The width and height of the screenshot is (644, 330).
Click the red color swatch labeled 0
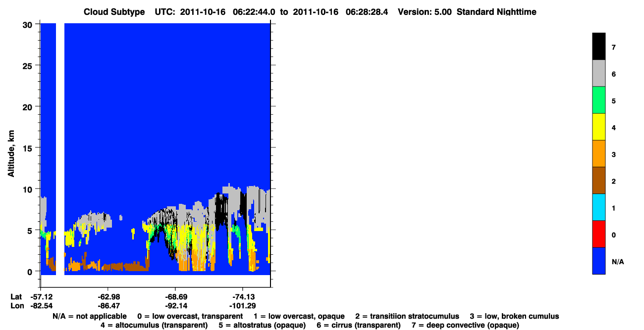click(598, 234)
